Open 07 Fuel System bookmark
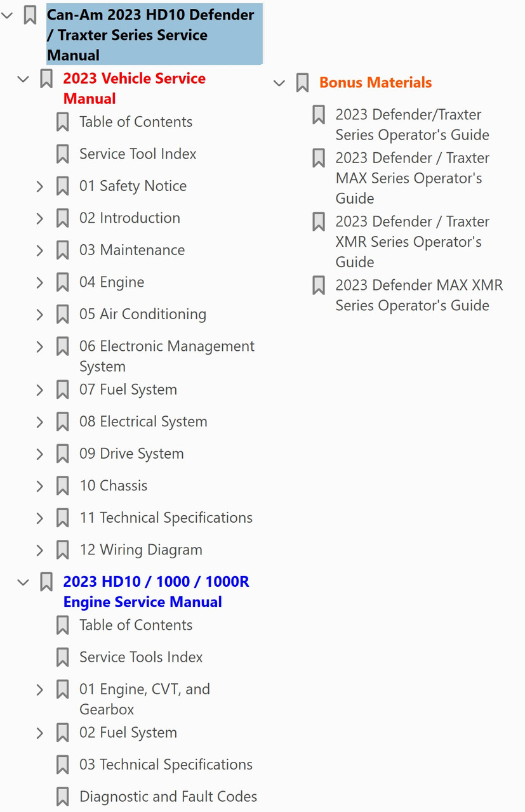This screenshot has width=525, height=812. point(128,390)
